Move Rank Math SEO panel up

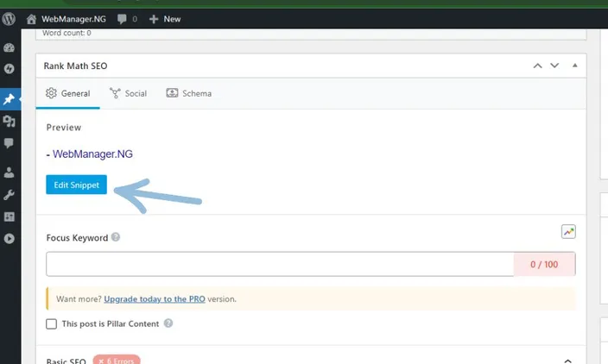537,66
